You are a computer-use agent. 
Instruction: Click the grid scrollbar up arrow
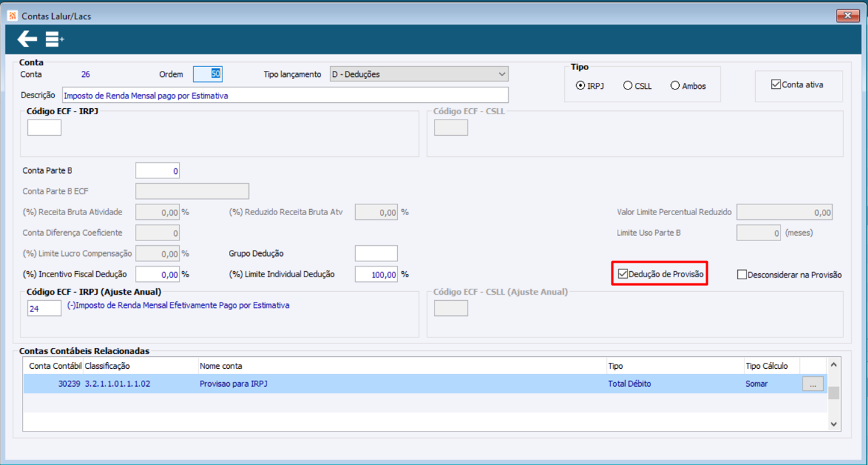[x=833, y=365]
